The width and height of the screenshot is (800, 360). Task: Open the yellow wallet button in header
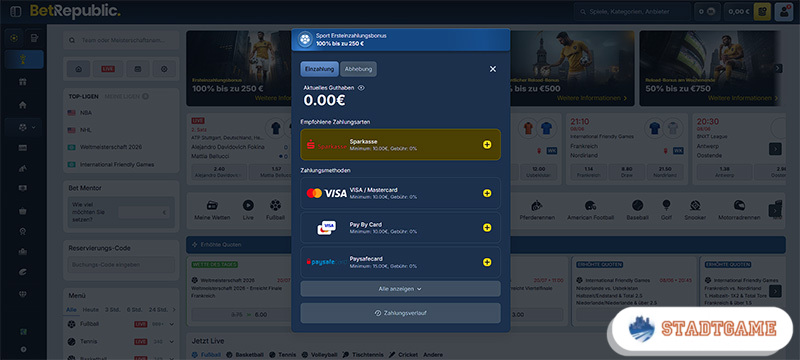(762, 12)
